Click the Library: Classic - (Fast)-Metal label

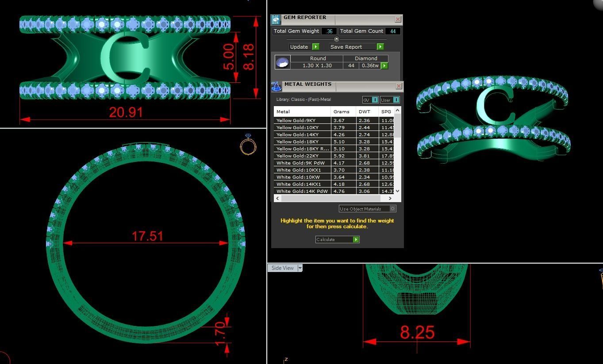click(x=303, y=100)
